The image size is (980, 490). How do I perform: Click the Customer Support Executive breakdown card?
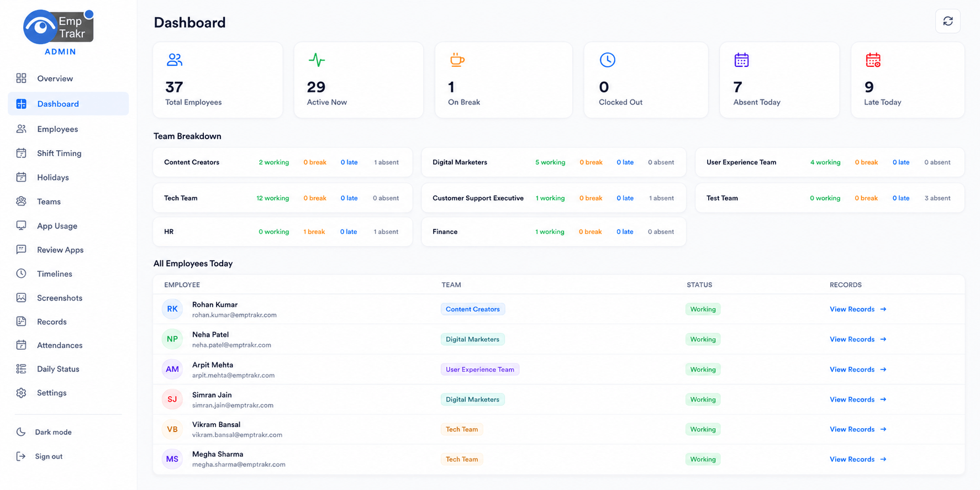tap(554, 198)
